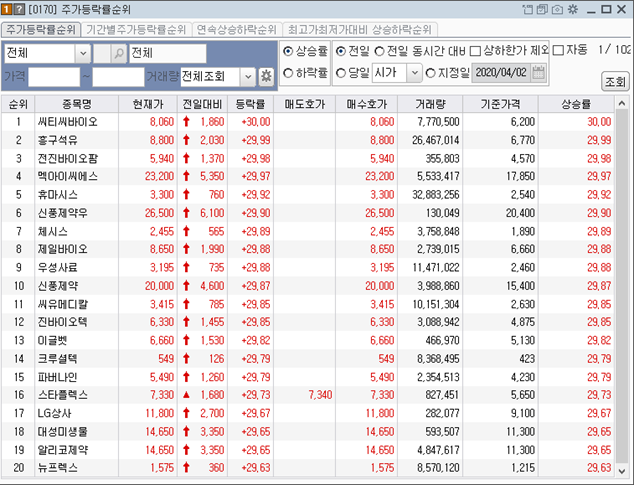Switch to 기간별주가등락률순위 tab

136,30
